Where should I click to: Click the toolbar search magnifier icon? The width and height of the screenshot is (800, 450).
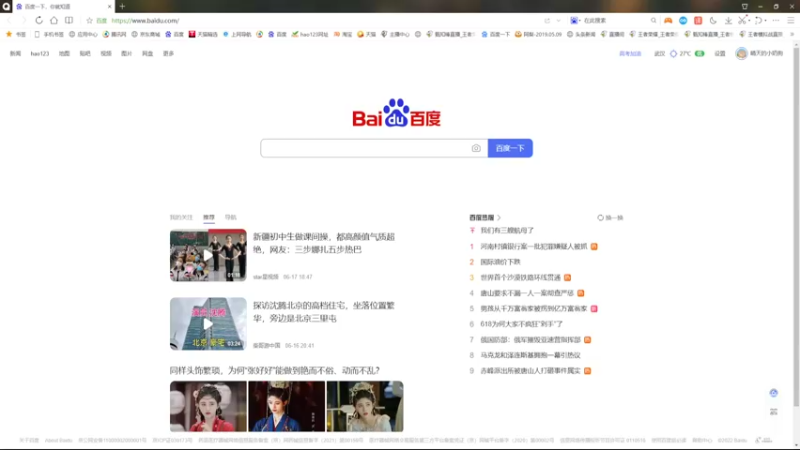tap(654, 20)
